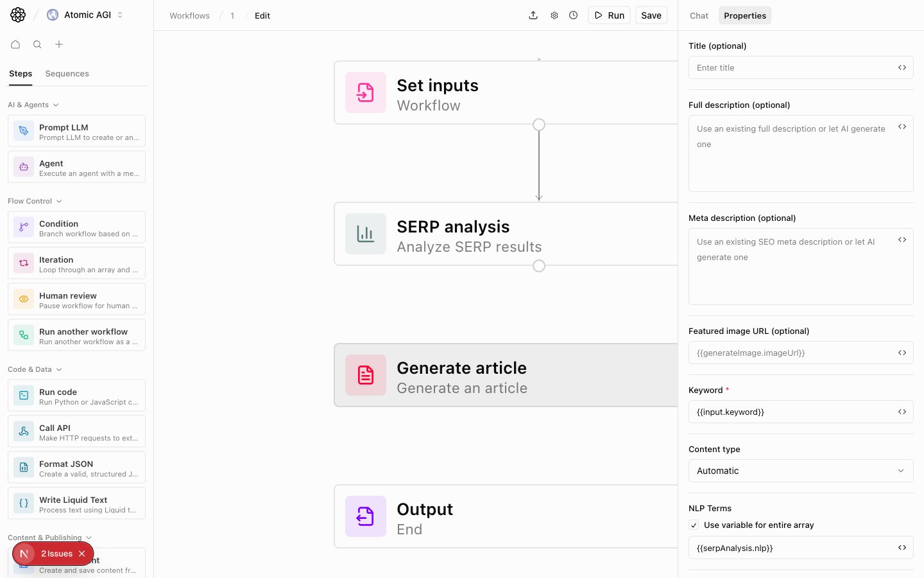Add the Human review step
This screenshot has height=578, width=924.
76,299
